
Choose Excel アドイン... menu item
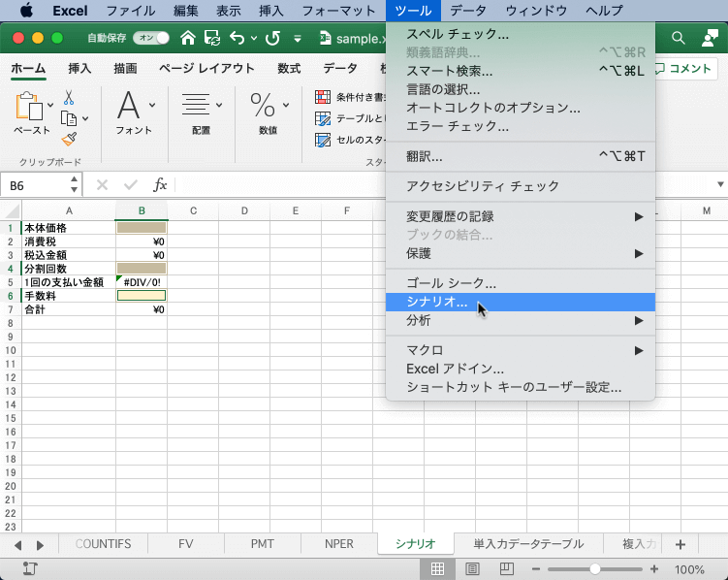tap(520, 369)
